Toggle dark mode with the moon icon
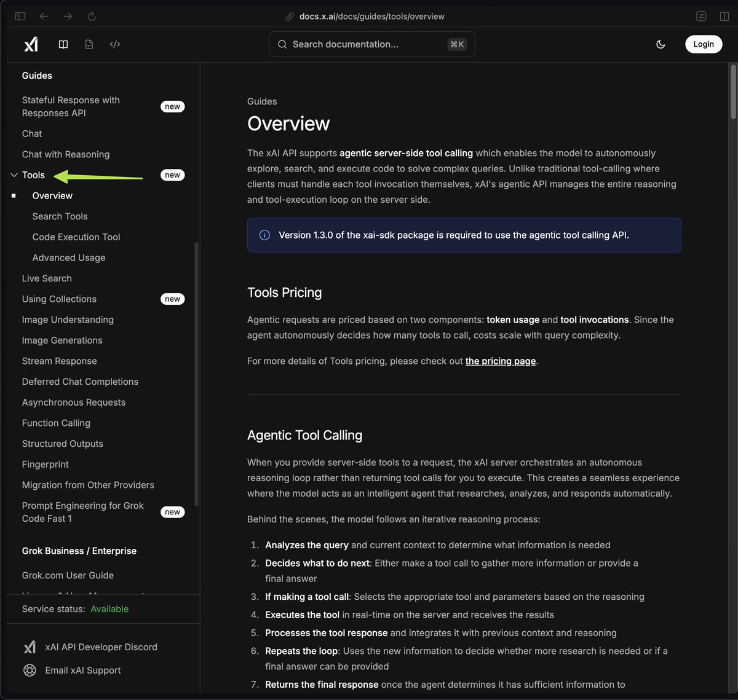The image size is (738, 700). click(x=661, y=44)
